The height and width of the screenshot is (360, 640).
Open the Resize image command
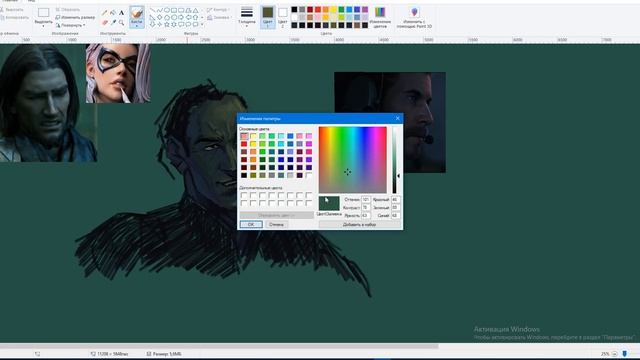75,17
